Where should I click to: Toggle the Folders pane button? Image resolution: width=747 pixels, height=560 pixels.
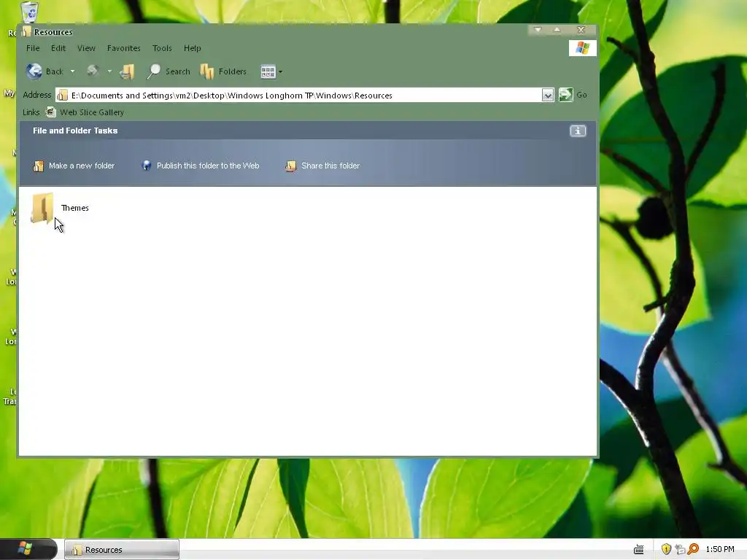[x=223, y=71]
